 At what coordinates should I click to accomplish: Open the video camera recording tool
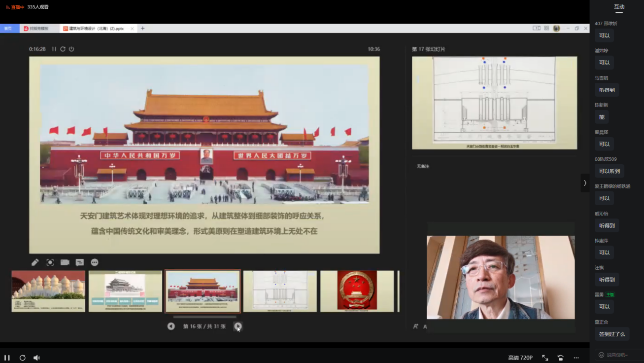[65, 262]
